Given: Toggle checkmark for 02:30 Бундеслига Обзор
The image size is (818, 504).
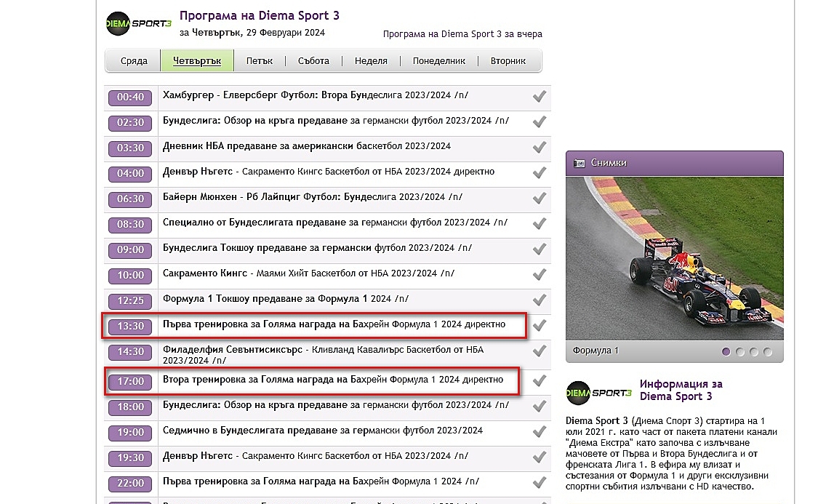Looking at the screenshot, I should coord(540,121).
